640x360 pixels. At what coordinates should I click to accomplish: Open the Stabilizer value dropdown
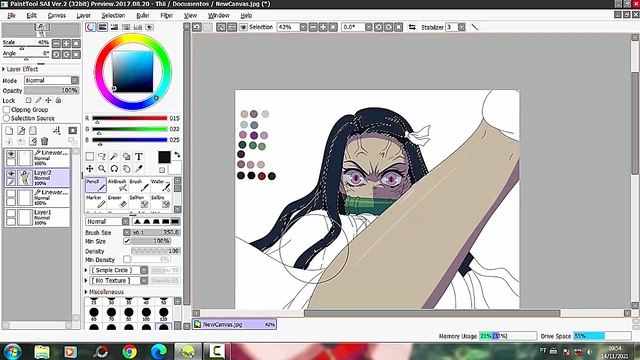click(x=462, y=27)
